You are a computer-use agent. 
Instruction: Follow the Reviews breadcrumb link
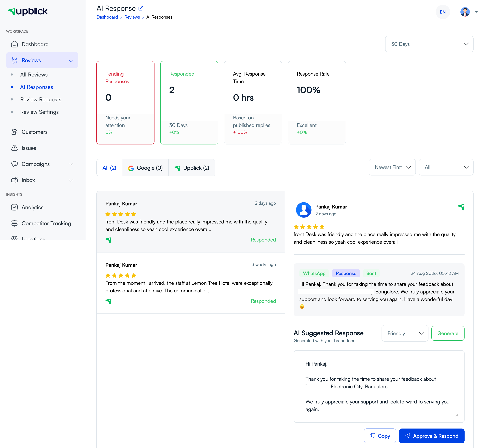132,17
